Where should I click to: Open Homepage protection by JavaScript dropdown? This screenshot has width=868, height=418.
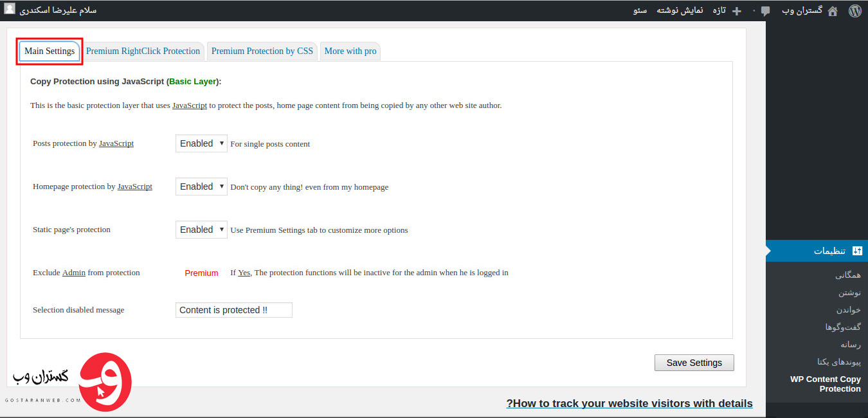201,186
